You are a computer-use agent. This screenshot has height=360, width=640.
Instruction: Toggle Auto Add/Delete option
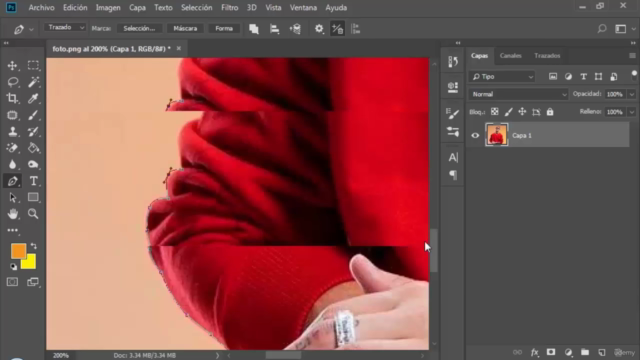338,29
